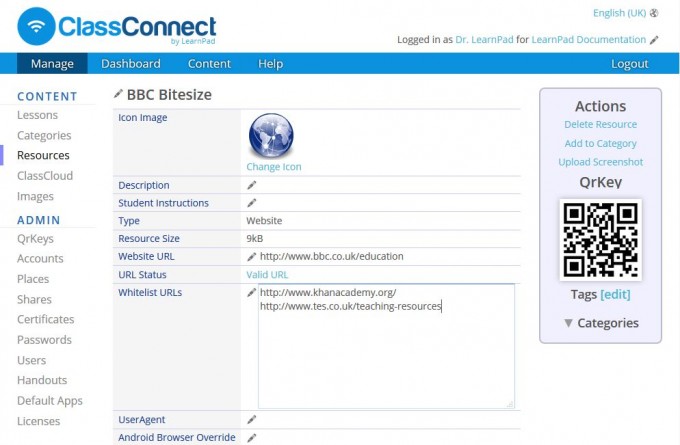Go to Lessons in the sidebar

point(37,115)
